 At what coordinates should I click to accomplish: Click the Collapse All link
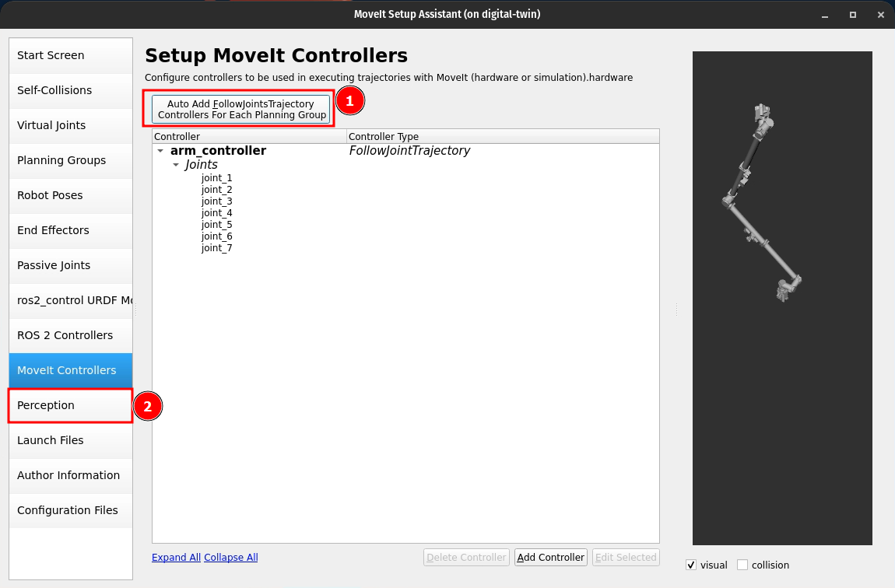(x=230, y=557)
